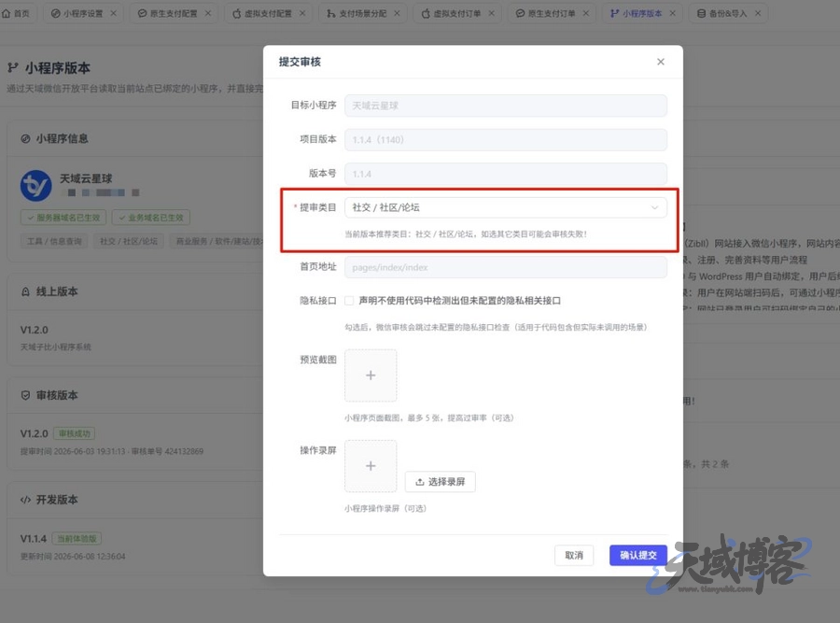Close the 支付场景分配 tab
The width and height of the screenshot is (840, 623).
coord(397,13)
